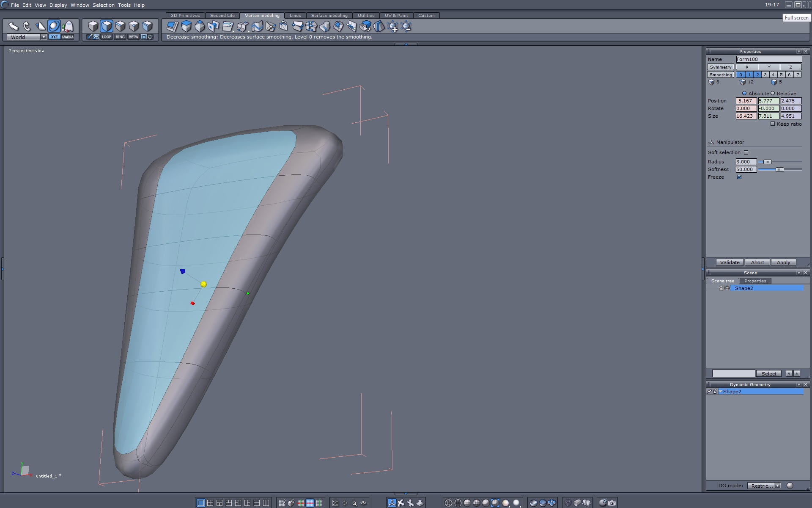Screen dimensions: 812x508
Task: Expand Shape2 in Dynamic Geometry panel
Action: click(721, 392)
